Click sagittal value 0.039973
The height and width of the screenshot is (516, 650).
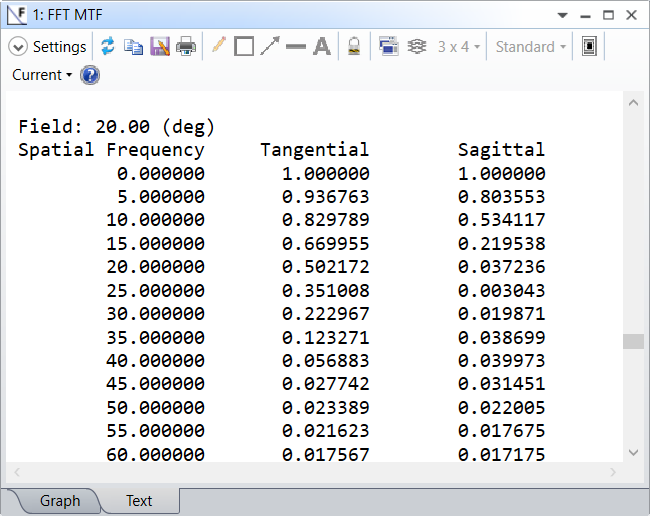coord(502,361)
